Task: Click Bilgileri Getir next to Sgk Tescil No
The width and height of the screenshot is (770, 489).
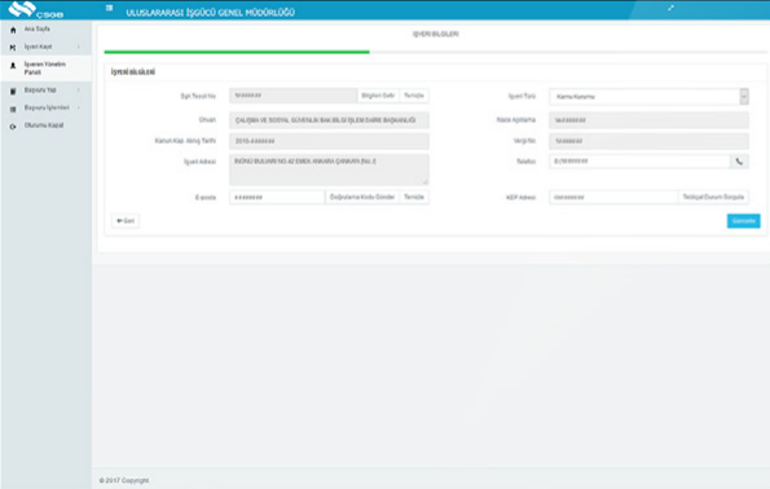Action: pyautogui.click(x=378, y=96)
